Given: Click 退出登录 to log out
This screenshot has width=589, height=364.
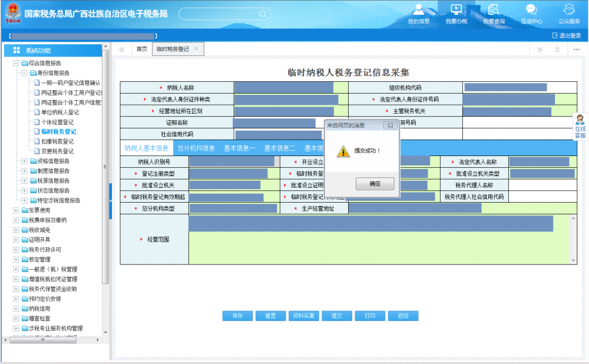Looking at the screenshot, I should point(566,35).
